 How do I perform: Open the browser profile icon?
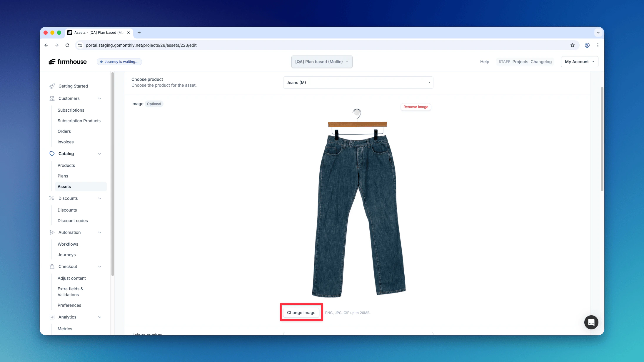tap(587, 45)
